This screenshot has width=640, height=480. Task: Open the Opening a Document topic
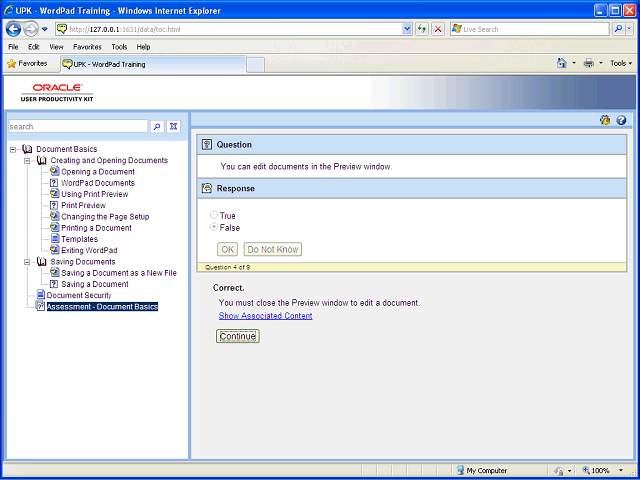(98, 172)
